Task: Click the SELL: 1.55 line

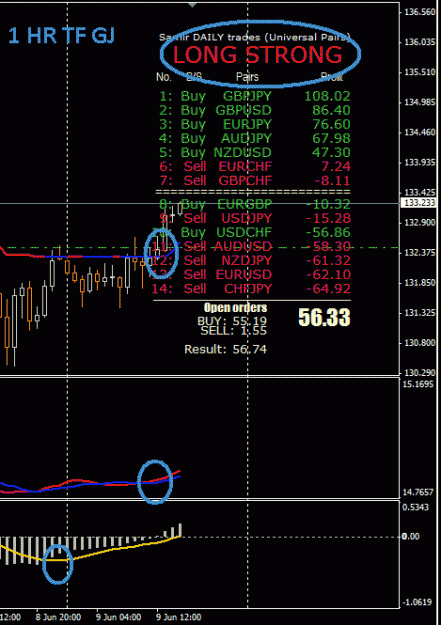Action: click(234, 330)
